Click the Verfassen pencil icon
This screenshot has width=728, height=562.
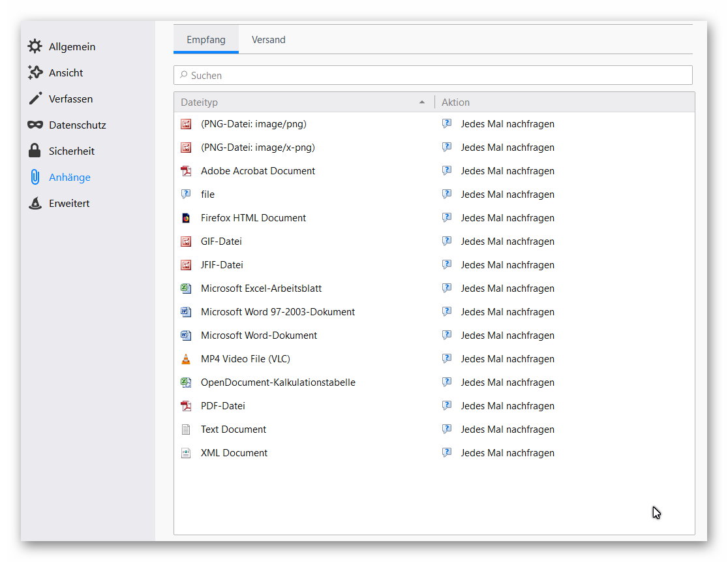click(35, 99)
